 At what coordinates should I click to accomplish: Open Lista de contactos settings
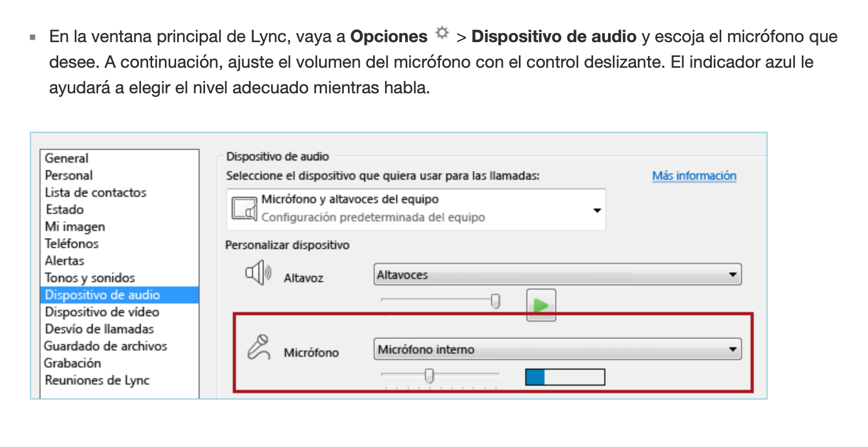click(x=96, y=193)
